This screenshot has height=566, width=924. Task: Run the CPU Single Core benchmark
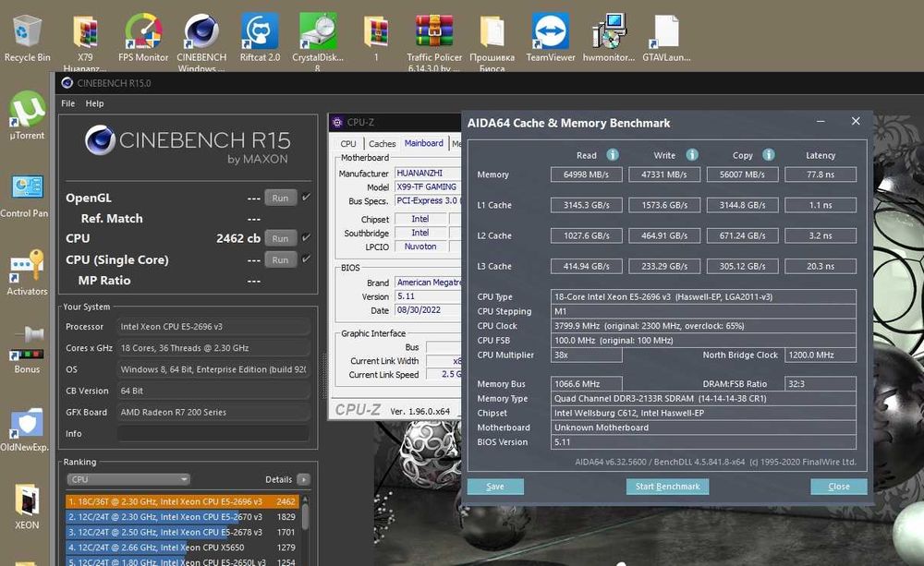281,259
